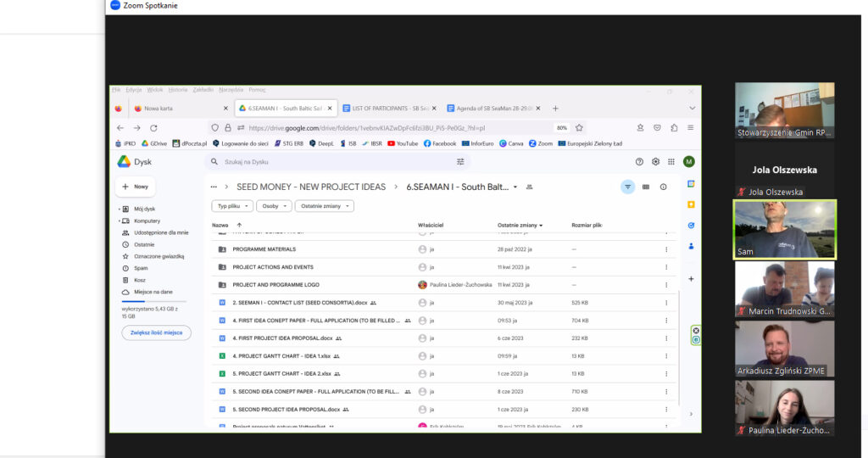The width and height of the screenshot is (868, 458).
Task: Switch to Agenda of SB SeaMan tab
Action: (x=494, y=109)
